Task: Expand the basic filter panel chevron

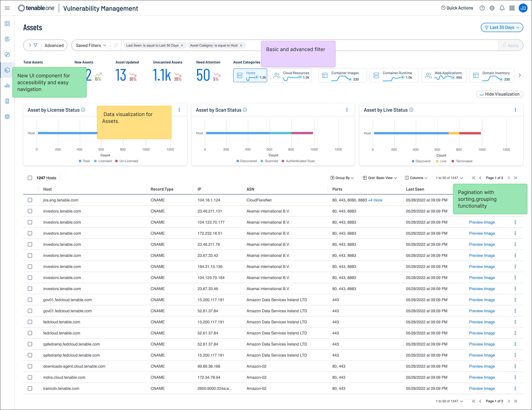Action: 30,45
